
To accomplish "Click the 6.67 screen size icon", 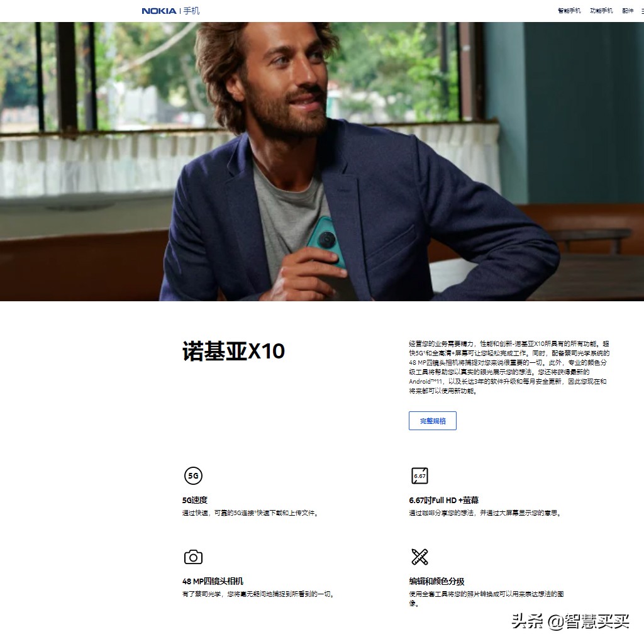I will pyautogui.click(x=419, y=475).
